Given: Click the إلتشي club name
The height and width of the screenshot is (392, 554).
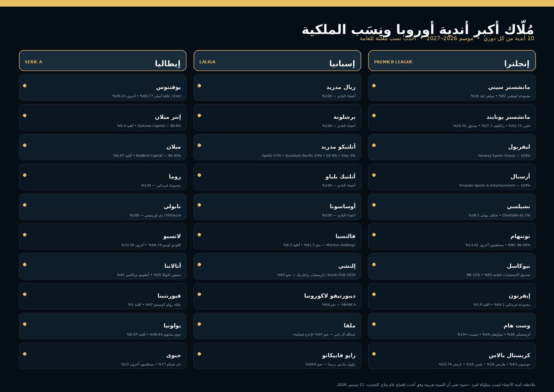Looking at the screenshot, I should 347,266.
